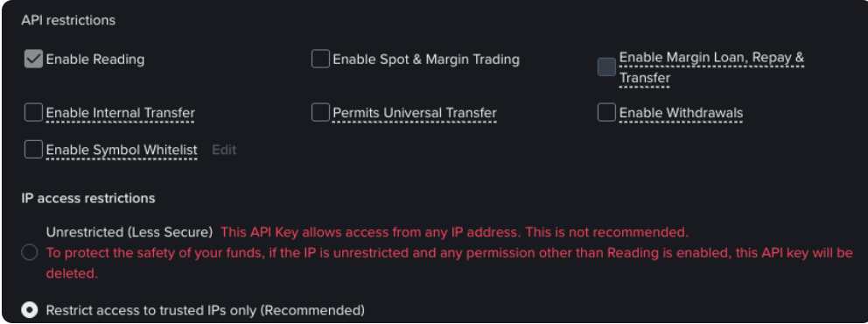Viewport: 868px width, 324px height.
Task: Click the 'Unrestricted (Less Secure)' option text
Action: pos(129,232)
